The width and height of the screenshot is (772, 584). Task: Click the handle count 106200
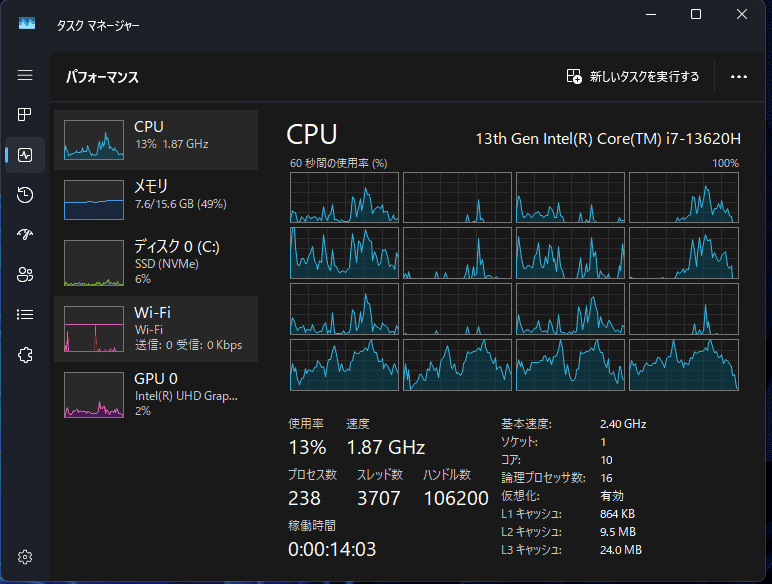[456, 498]
